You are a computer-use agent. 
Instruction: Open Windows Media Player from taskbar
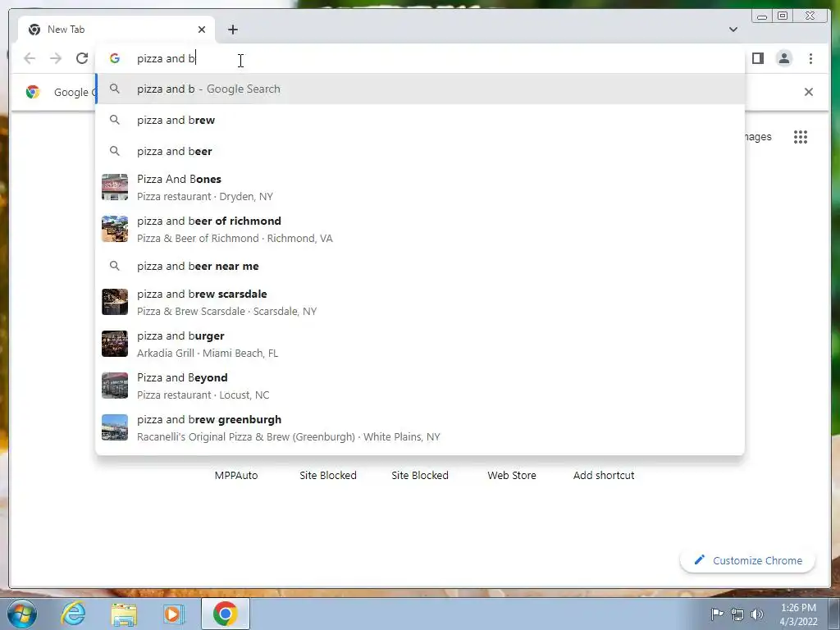(x=173, y=614)
